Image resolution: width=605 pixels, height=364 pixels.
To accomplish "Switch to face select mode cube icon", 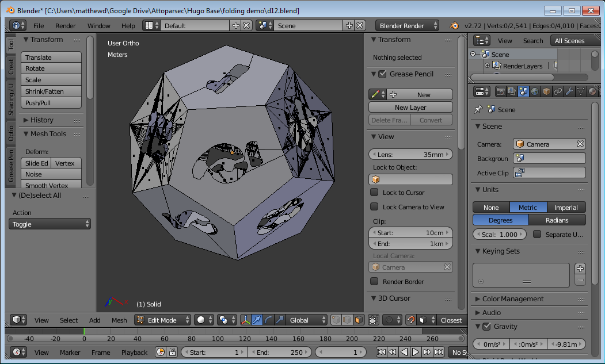I will pyautogui.click(x=359, y=320).
